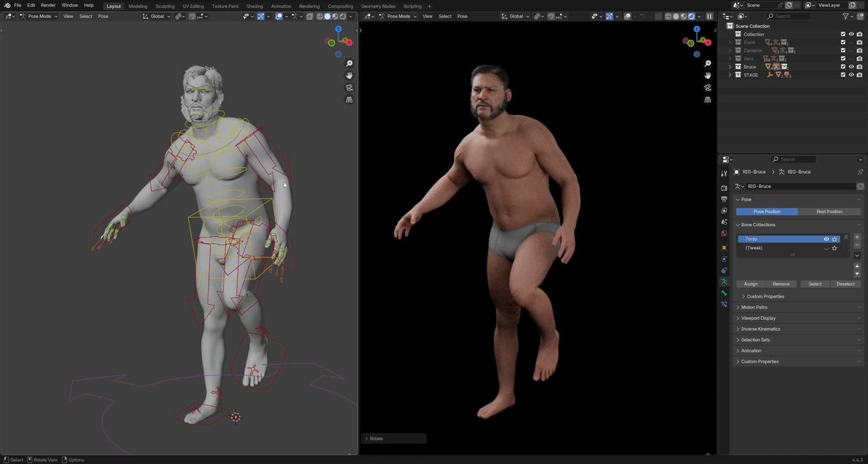Viewport: 868px width, 464px height.
Task: Pause rendered preview in right viewport
Action: click(x=709, y=16)
